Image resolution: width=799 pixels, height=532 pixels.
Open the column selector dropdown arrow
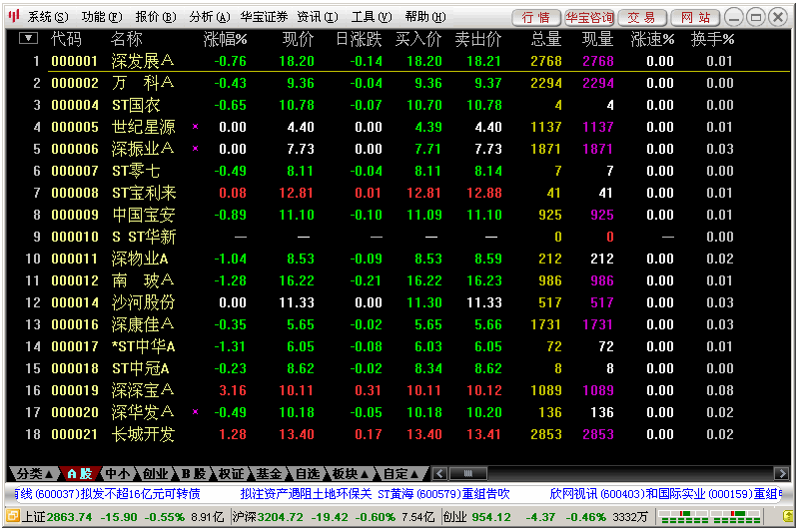coord(28,38)
